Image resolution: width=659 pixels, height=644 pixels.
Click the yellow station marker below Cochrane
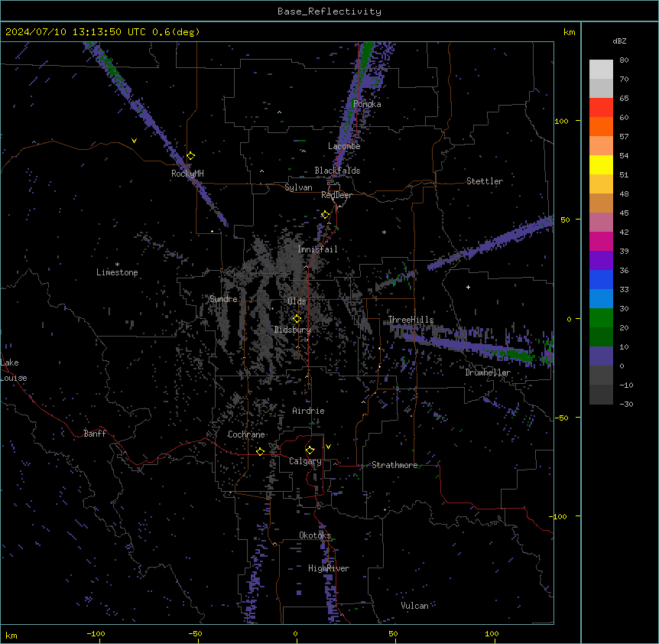260,451
